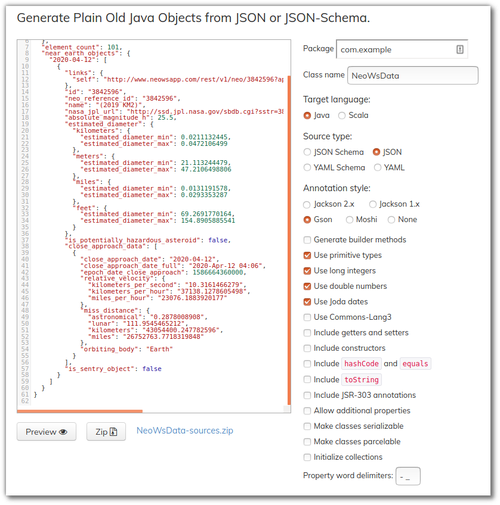The width and height of the screenshot is (500, 505).
Task: Choose YAML source type
Action: click(x=377, y=167)
